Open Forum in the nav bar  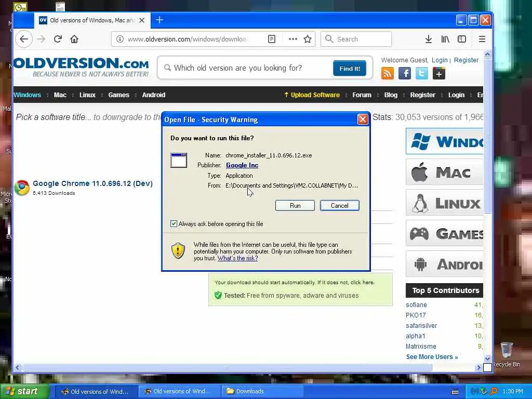tap(362, 95)
